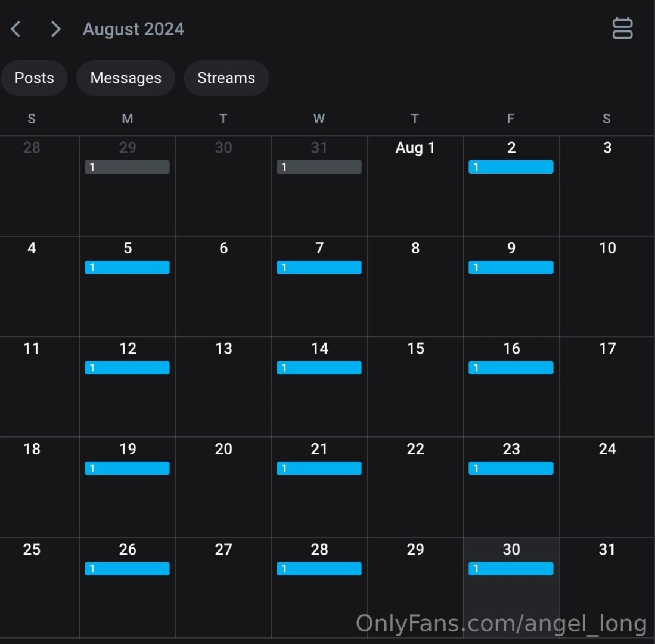This screenshot has width=655, height=644.
Task: Expand the scheduled post on August 12
Action: pyautogui.click(x=127, y=368)
